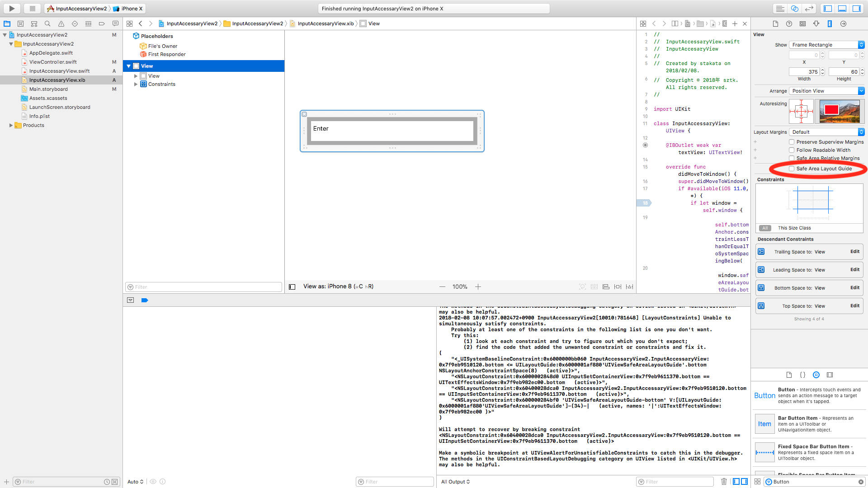Screen dimensions: 868x488
Task: Open Find navigator search icon
Action: click(x=47, y=23)
